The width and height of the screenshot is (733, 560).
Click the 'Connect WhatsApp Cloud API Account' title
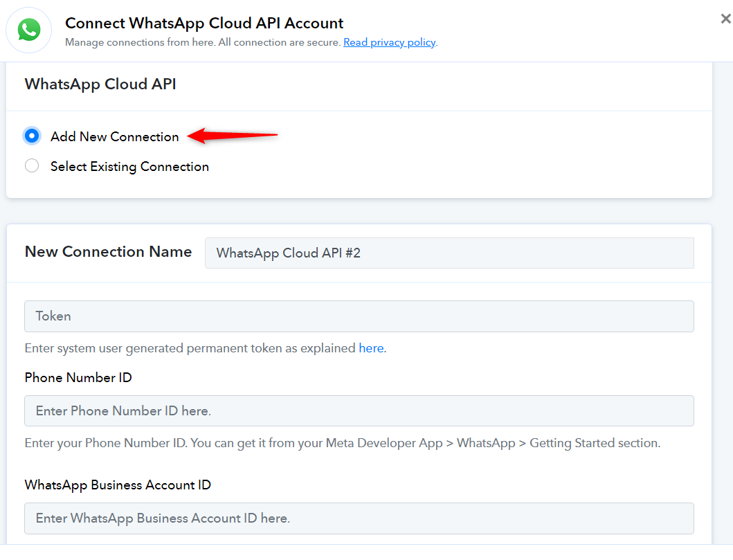(x=204, y=23)
